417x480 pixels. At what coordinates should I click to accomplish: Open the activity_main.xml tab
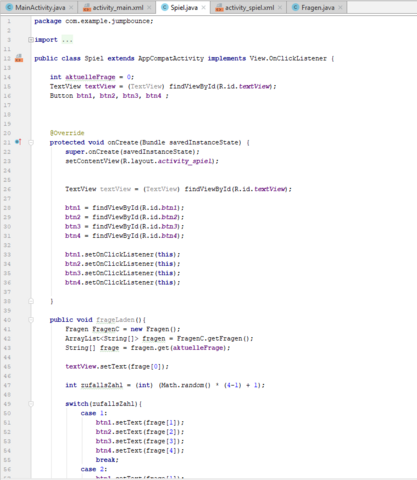(118, 7)
